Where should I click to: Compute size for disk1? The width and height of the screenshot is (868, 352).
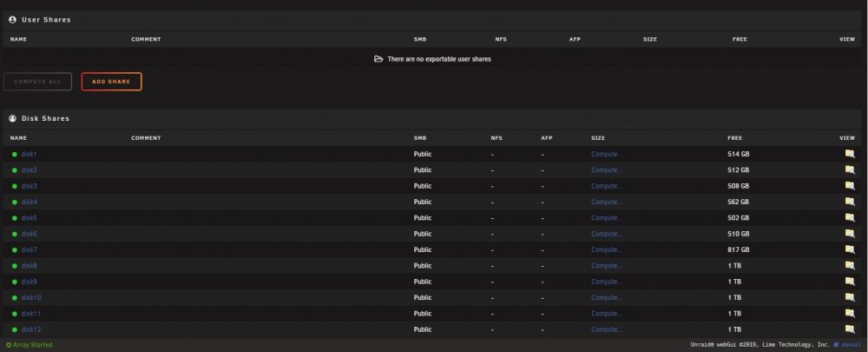tap(606, 154)
